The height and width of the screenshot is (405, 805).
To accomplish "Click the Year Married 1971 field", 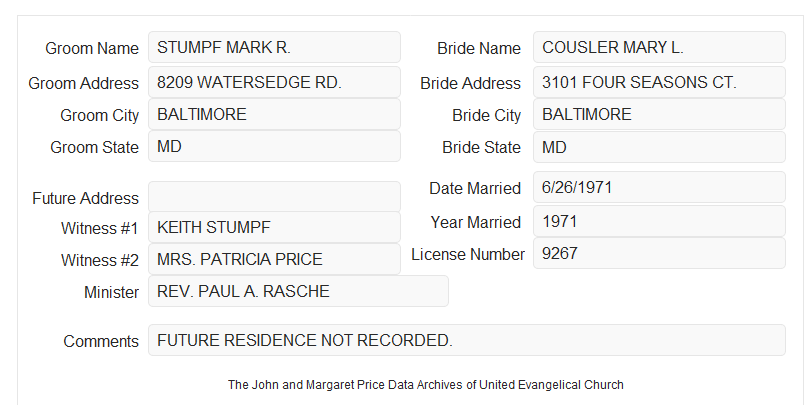I will tap(659, 221).
